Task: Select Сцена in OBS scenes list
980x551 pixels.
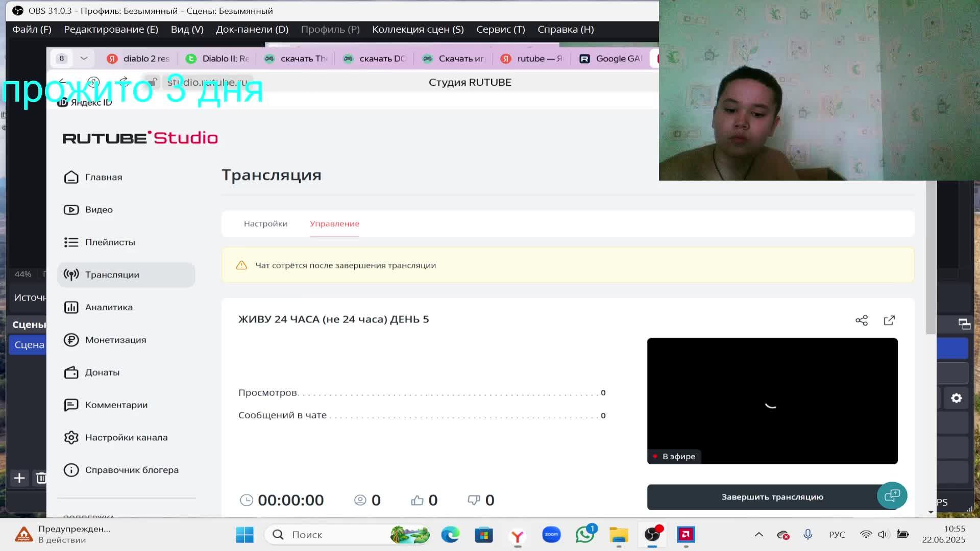Action: click(x=28, y=345)
